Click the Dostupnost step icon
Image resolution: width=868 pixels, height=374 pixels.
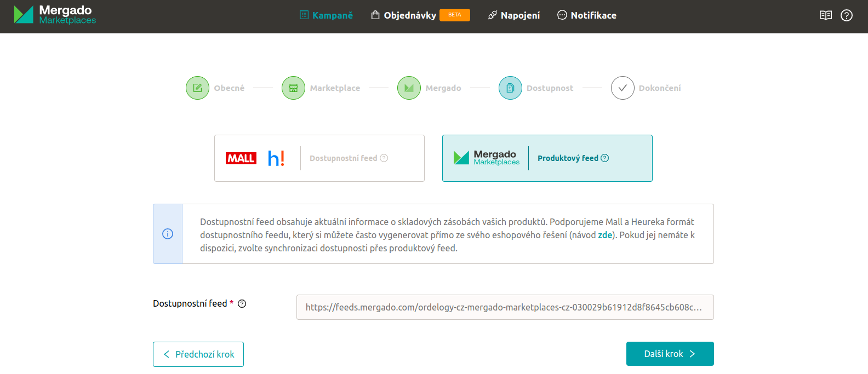pyautogui.click(x=510, y=88)
